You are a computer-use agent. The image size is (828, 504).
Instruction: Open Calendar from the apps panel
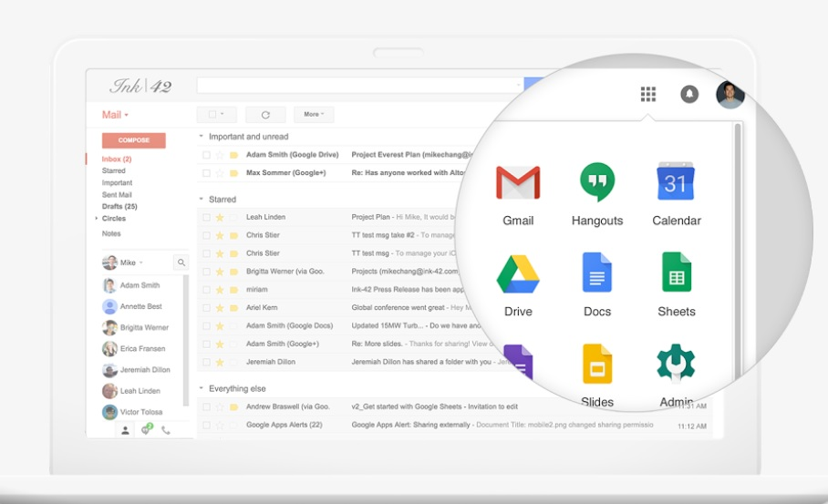coord(677,194)
